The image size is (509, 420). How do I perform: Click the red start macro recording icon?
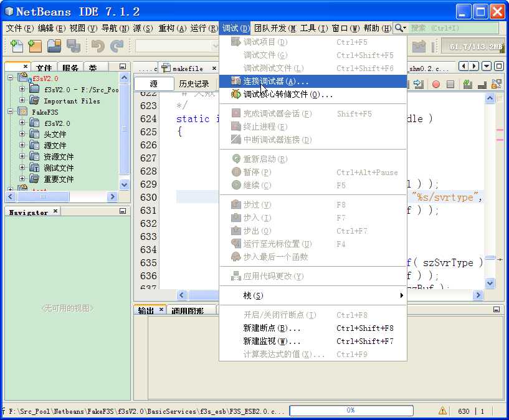(436, 84)
